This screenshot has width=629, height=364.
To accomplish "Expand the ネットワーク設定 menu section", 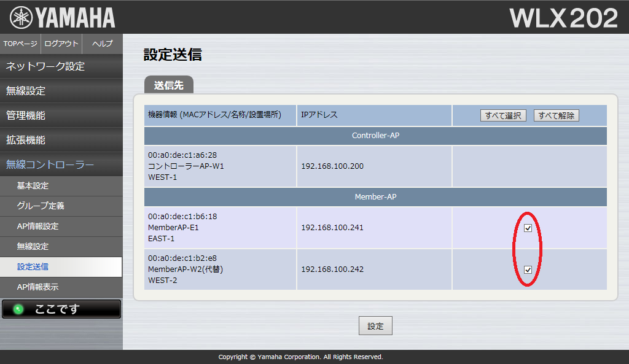I will pos(61,66).
